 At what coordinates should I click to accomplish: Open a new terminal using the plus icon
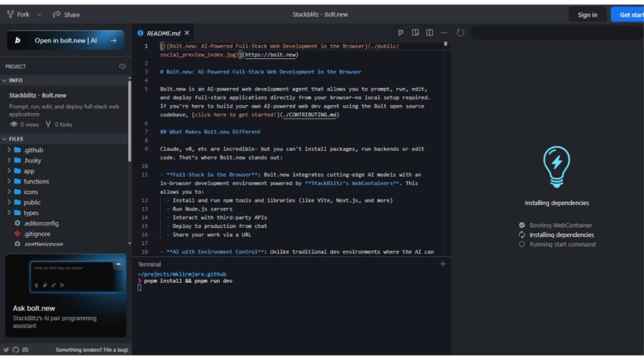444,264
